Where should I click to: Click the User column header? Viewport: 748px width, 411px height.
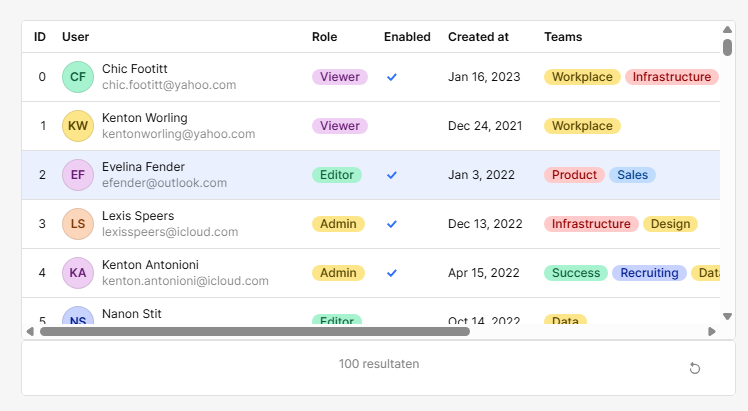pyautogui.click(x=76, y=37)
